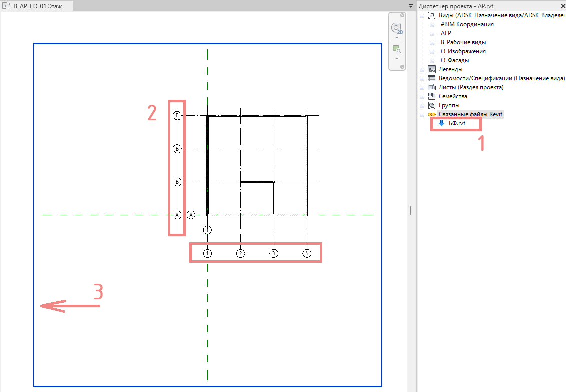Expand the Легенды node

click(x=422, y=70)
